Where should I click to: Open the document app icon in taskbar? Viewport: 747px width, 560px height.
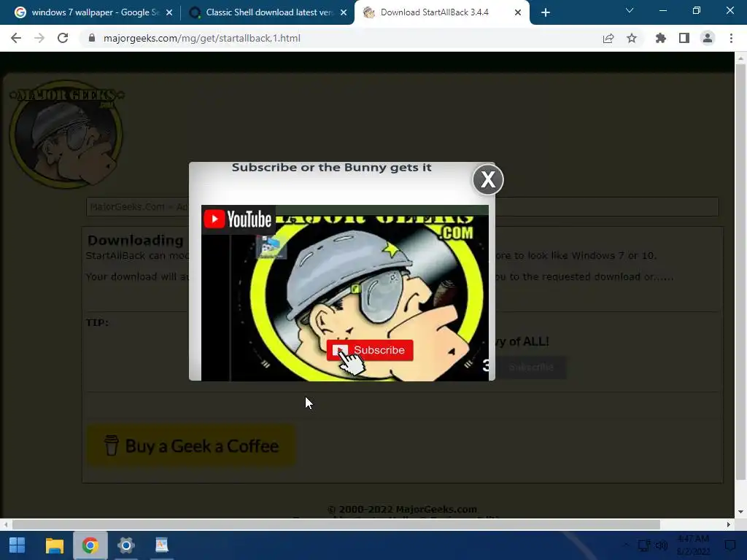[161, 545]
